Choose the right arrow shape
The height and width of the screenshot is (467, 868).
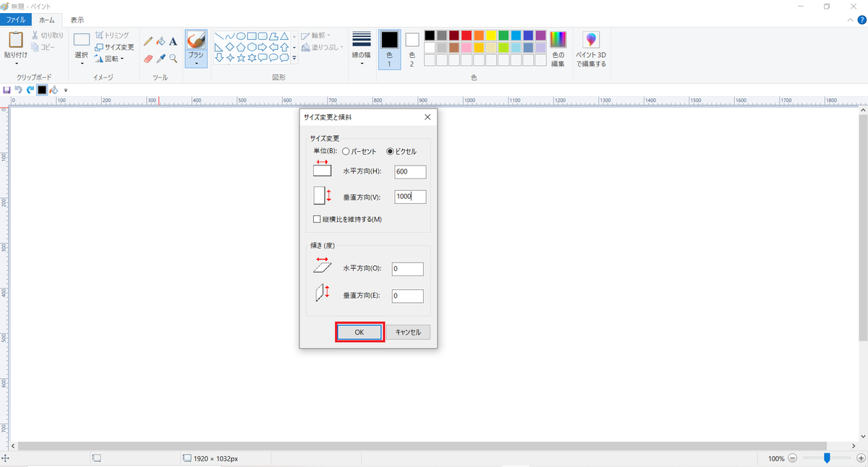(263, 47)
